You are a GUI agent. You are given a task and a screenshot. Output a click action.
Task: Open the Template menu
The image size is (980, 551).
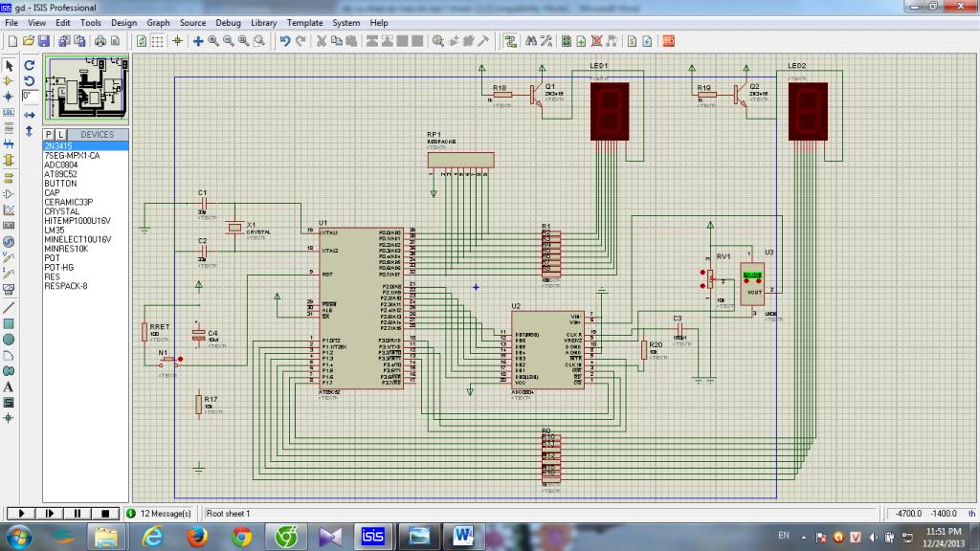(x=304, y=22)
